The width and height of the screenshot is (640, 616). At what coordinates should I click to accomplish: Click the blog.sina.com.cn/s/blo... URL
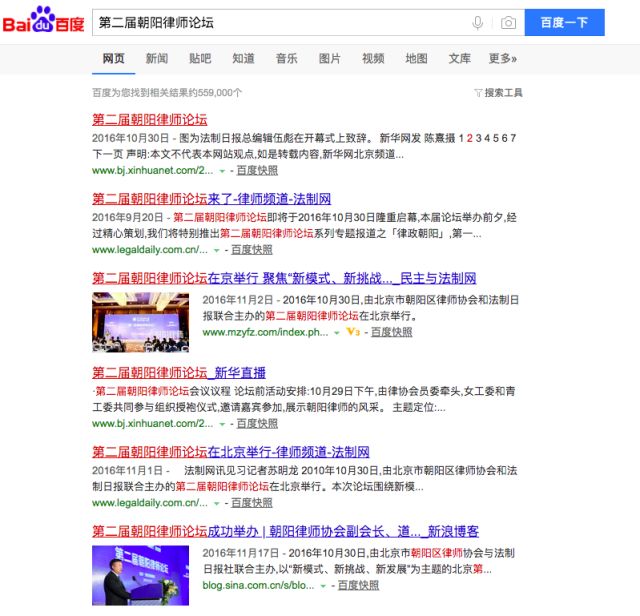[x=258, y=585]
